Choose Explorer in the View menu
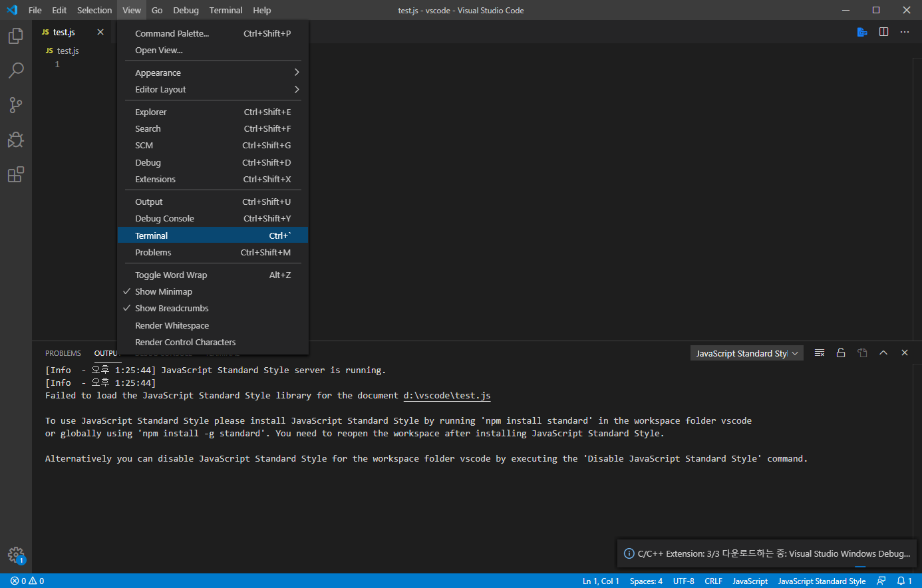Image resolution: width=922 pixels, height=588 pixels. (213, 112)
